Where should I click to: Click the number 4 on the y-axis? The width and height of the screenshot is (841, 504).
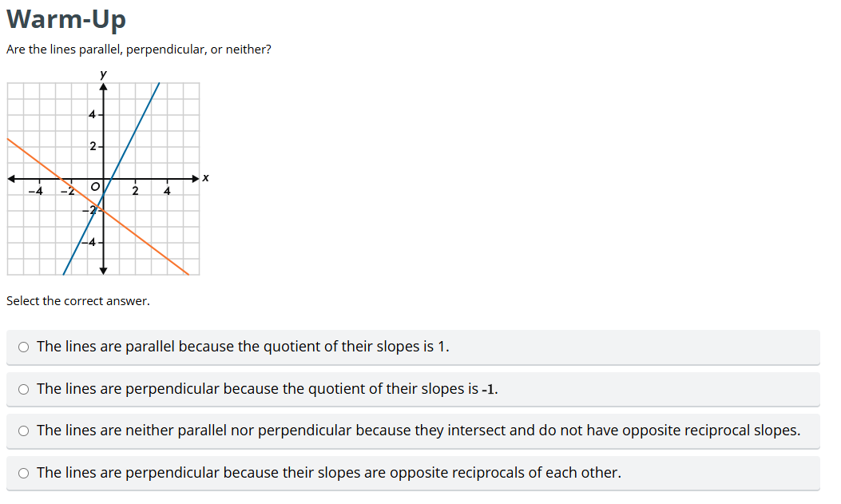[x=90, y=114]
